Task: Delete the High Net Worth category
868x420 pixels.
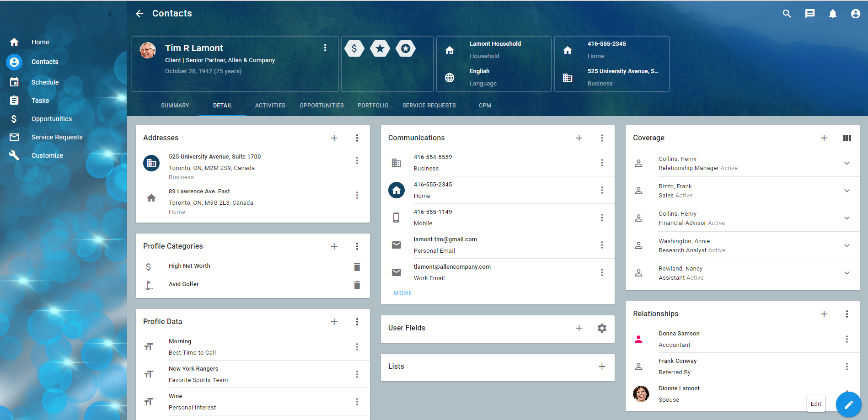Action: pos(357,267)
